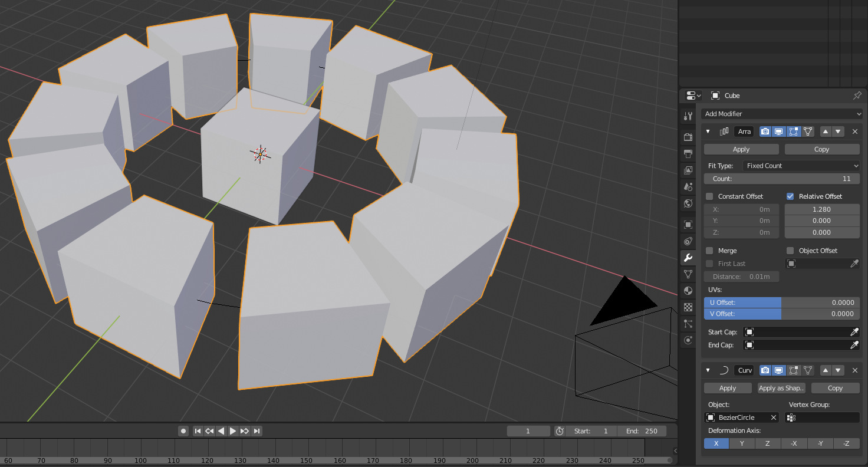Open the properties editor type menu
Viewport: 868px width, 467px height.
coord(692,96)
